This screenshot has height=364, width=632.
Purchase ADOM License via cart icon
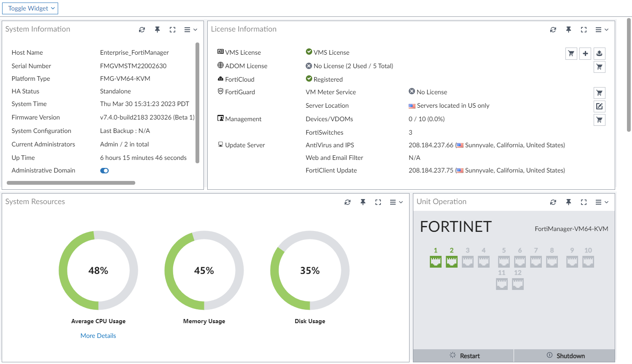[x=599, y=66]
